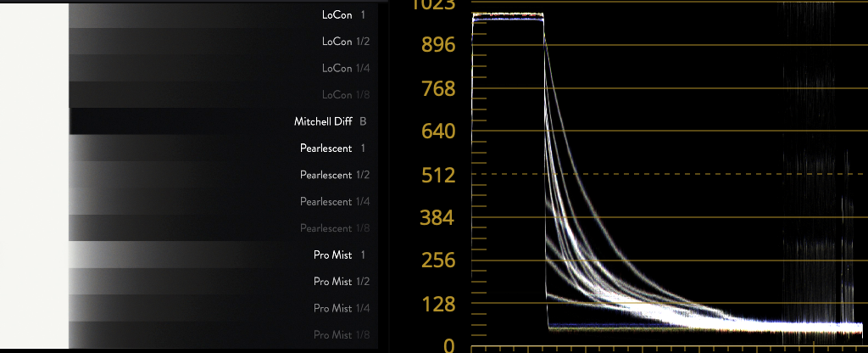The height and width of the screenshot is (353, 868).
Task: Select the Pro Mist 1/2 filter row
Action: [x=224, y=281]
